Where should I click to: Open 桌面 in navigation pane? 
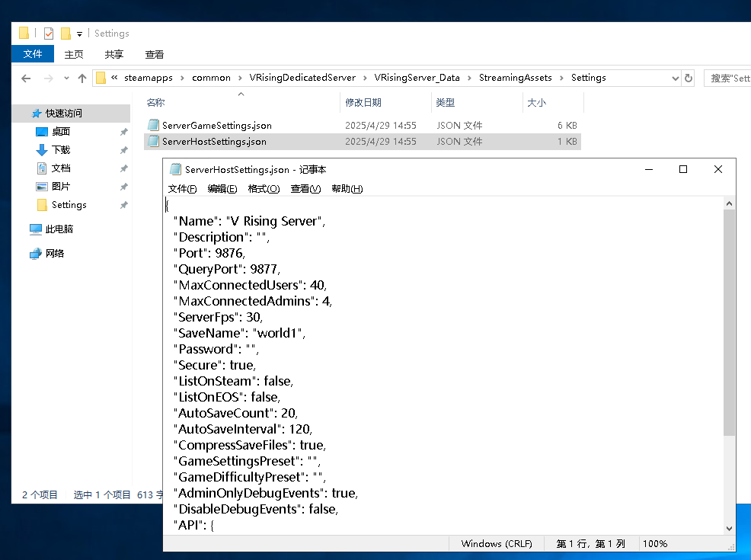tap(61, 132)
